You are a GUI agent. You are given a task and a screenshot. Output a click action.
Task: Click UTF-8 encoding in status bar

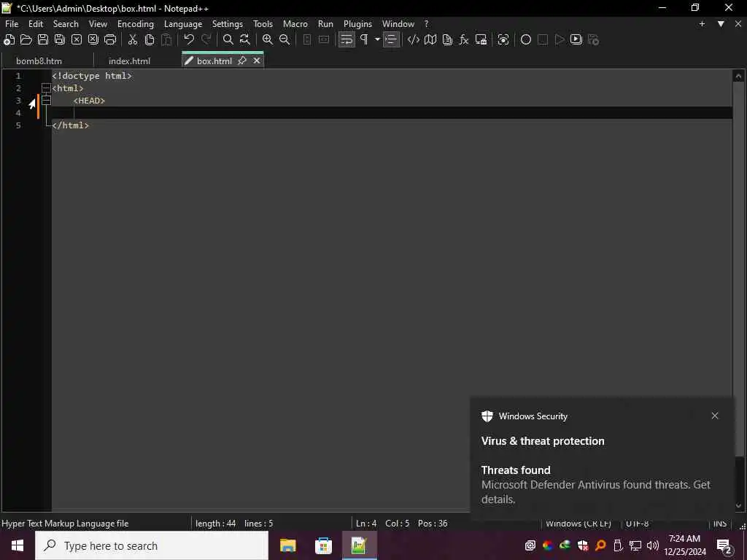(638, 524)
